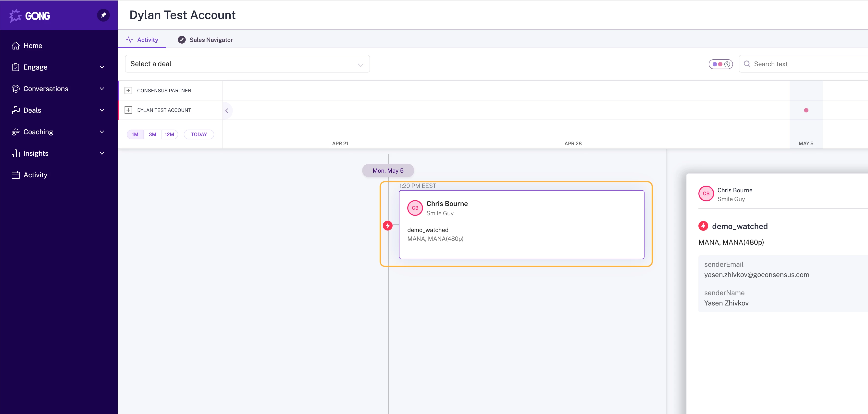Open Engage in the sidebar

click(59, 67)
